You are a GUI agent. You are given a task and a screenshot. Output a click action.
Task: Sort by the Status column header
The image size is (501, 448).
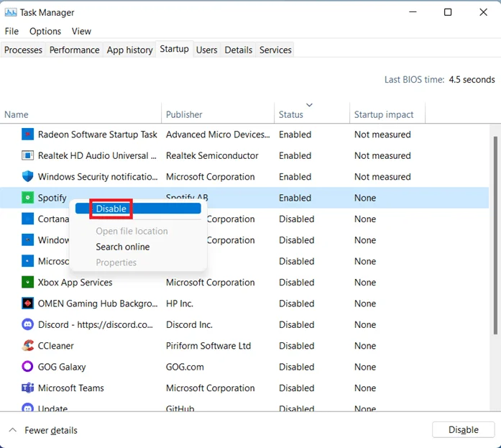(290, 114)
